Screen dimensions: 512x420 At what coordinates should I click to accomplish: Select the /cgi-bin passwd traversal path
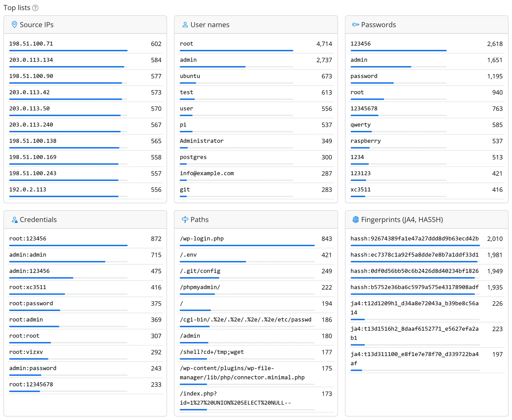click(245, 320)
